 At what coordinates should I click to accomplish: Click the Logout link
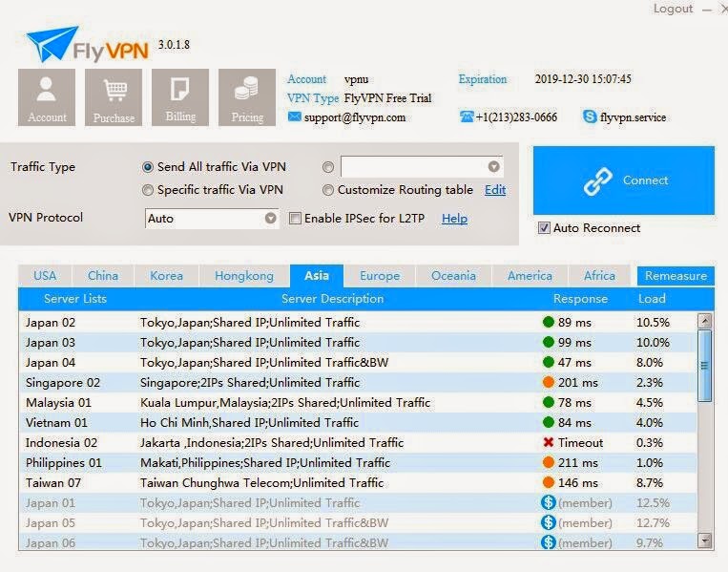[673, 9]
